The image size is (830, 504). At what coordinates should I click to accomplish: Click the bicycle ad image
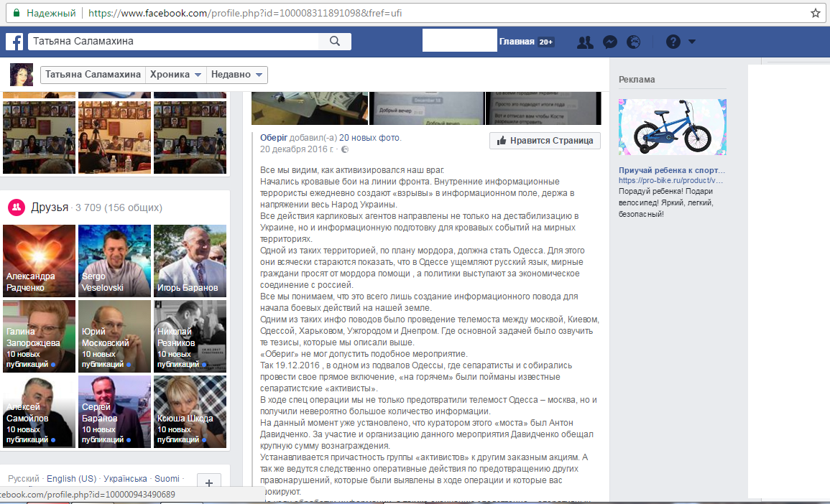click(x=672, y=127)
